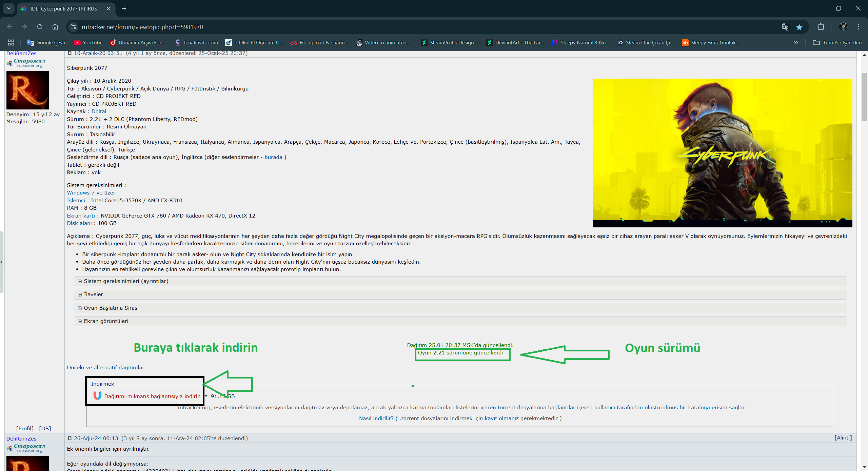Open the Google Çeviri bookmark

point(47,43)
